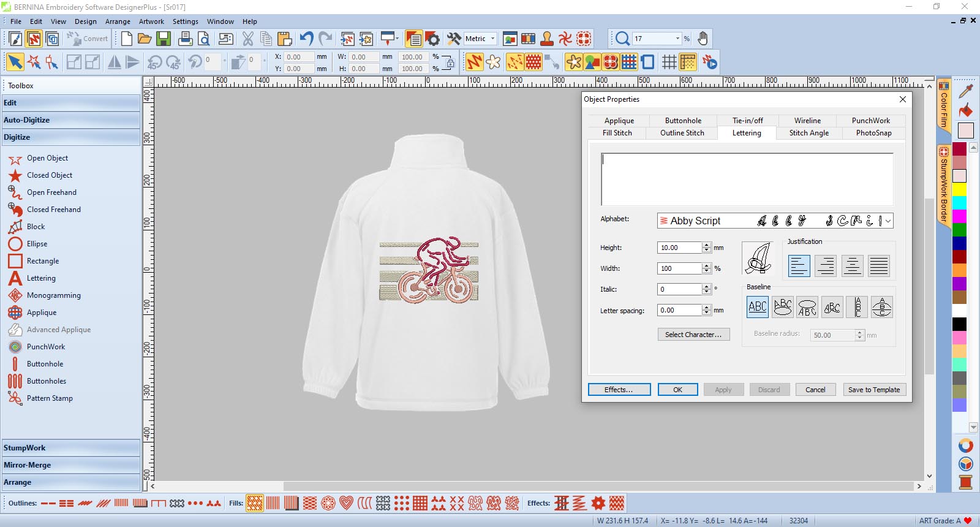This screenshot has height=527, width=980.
Task: Expand the Mirror-Merge toolbox section
Action: tap(70, 465)
